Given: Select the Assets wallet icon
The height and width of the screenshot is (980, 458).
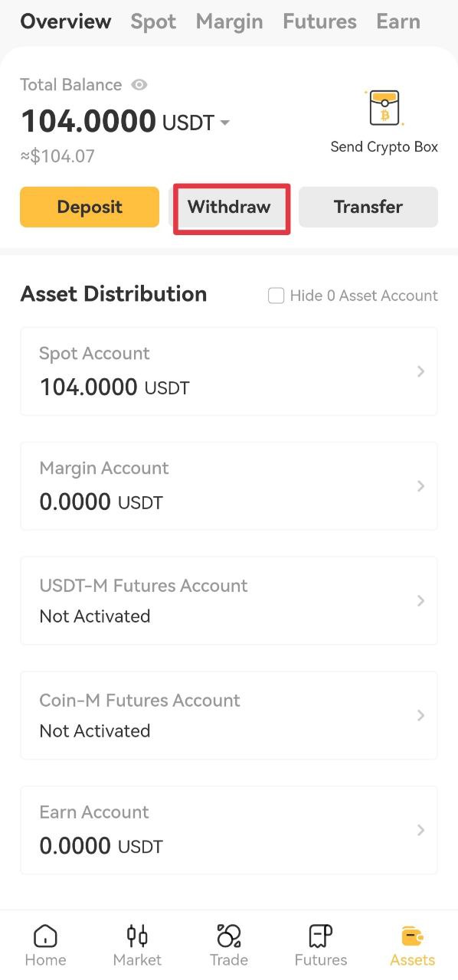Looking at the screenshot, I should point(413,936).
